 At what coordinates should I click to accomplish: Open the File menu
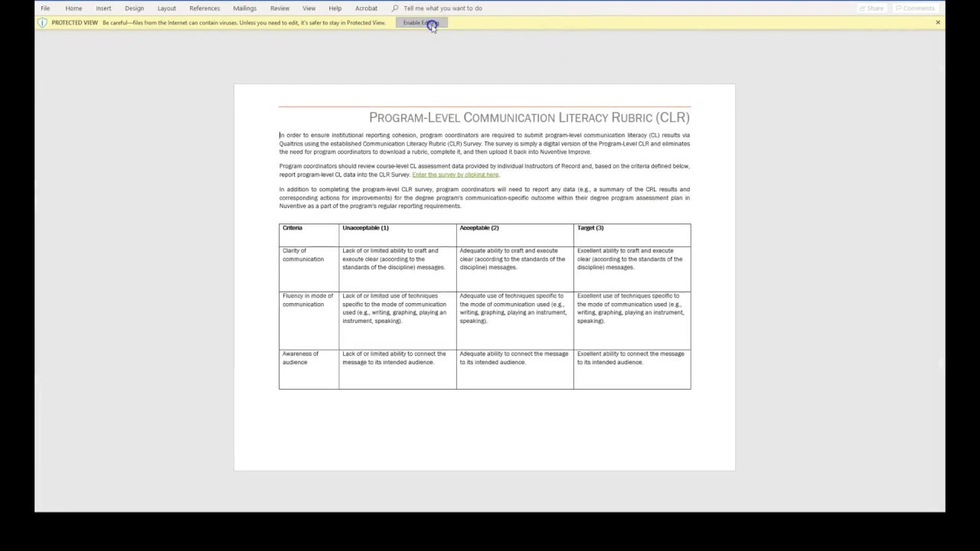coord(45,8)
